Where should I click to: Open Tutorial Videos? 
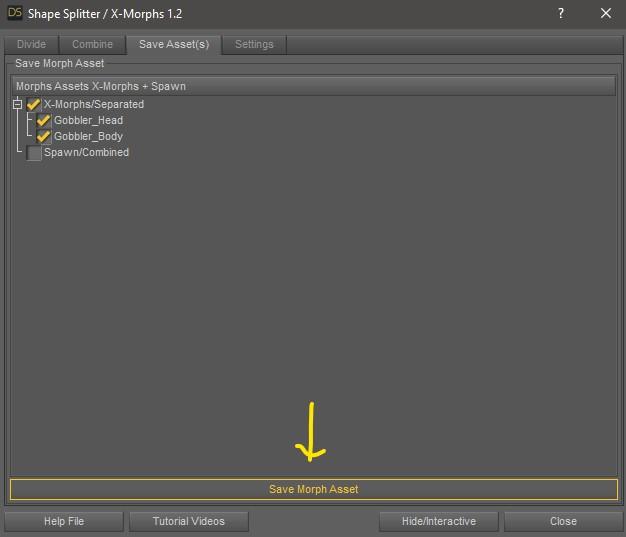(x=188, y=521)
